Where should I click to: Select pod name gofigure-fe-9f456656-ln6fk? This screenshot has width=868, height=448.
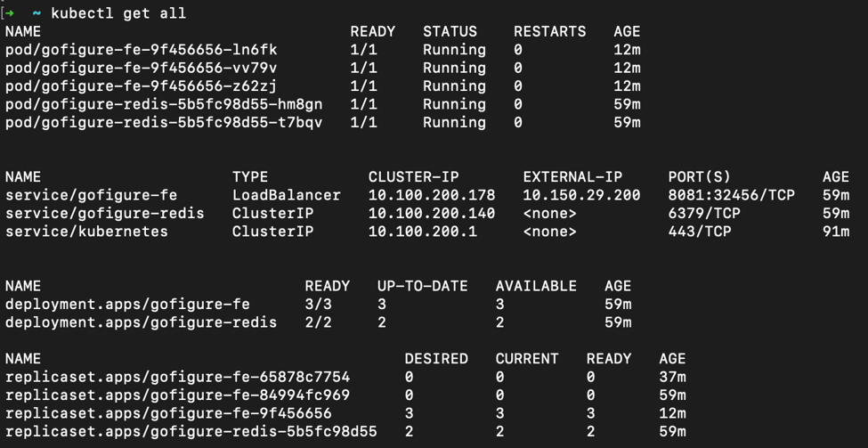141,50
